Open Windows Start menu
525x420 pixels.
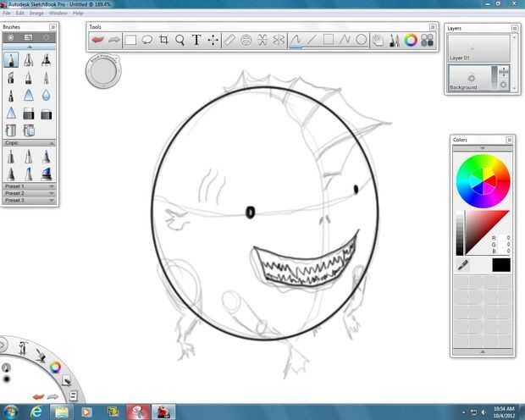[x=10, y=412]
